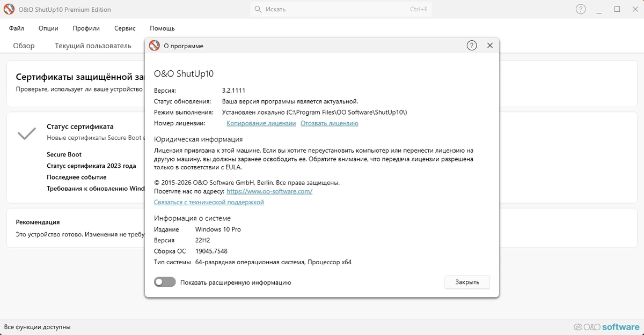Click Требования к обновлению Wind row
Screen dimensions: 644x335
[x=96, y=189]
